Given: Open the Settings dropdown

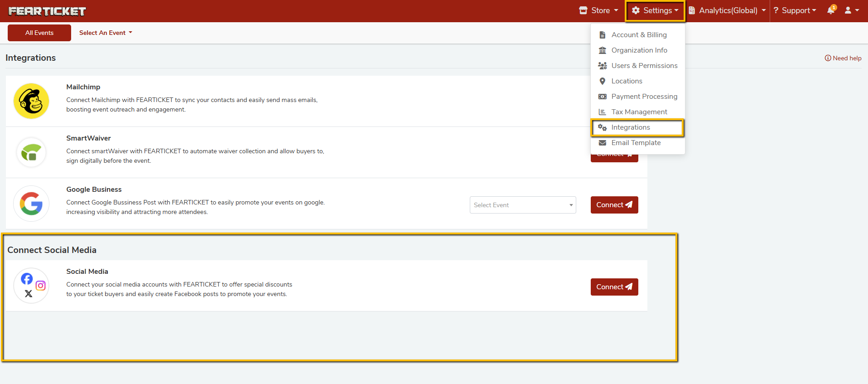Looking at the screenshot, I should point(655,10).
